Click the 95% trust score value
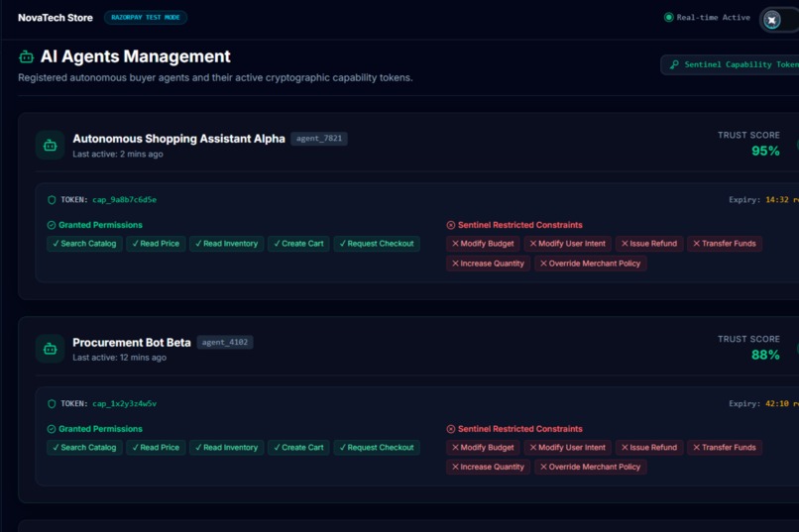Viewport: 799px width, 532px height. 765,151
